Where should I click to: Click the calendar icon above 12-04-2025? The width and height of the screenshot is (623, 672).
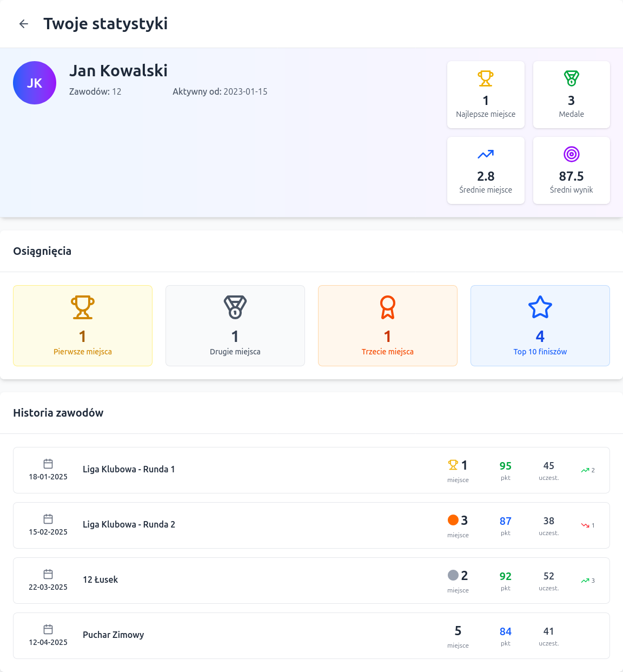[48, 629]
